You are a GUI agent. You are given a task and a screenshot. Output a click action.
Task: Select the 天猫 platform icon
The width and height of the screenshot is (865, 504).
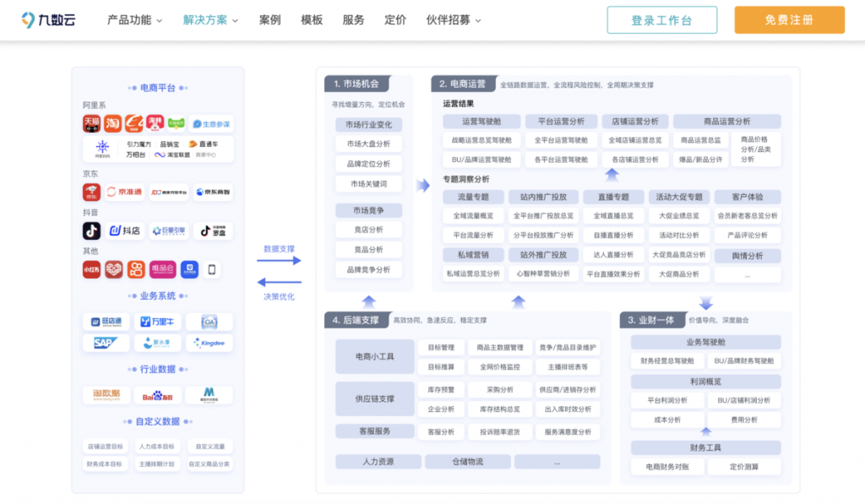click(90, 123)
